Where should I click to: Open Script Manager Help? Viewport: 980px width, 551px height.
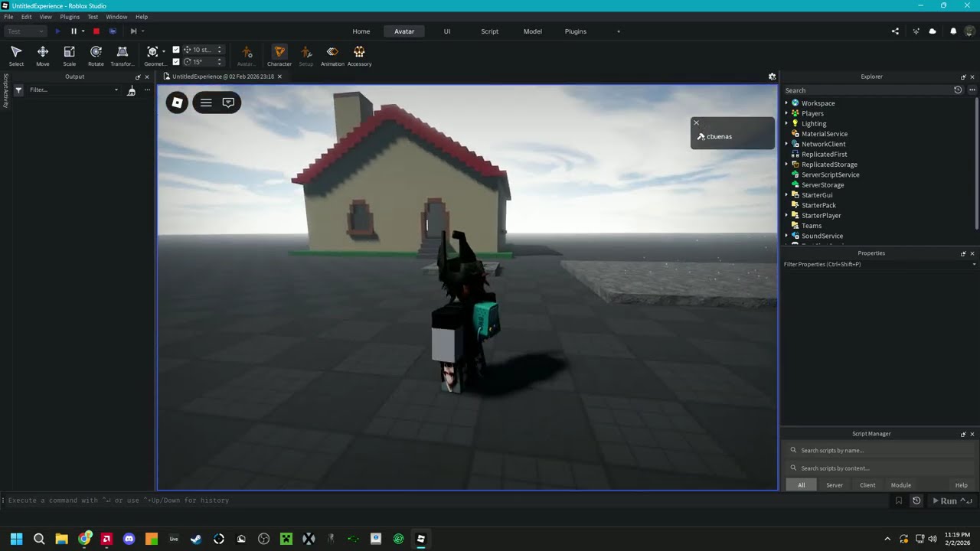tap(962, 485)
